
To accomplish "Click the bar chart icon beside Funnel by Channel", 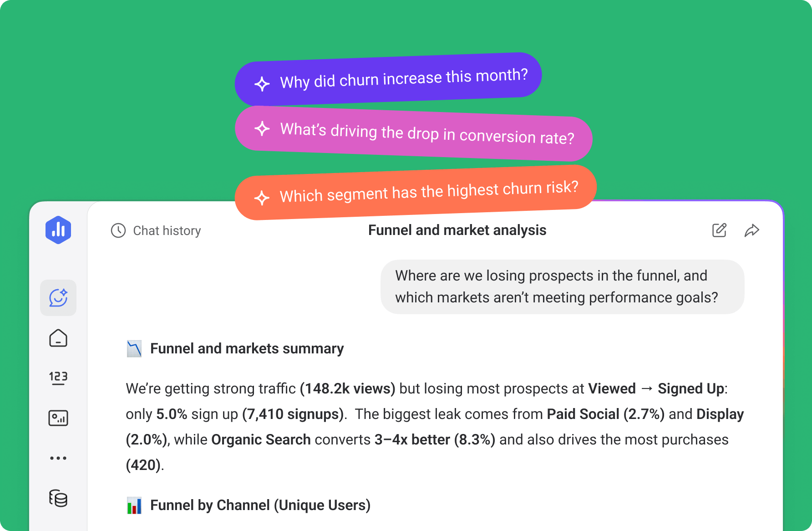I will point(135,505).
